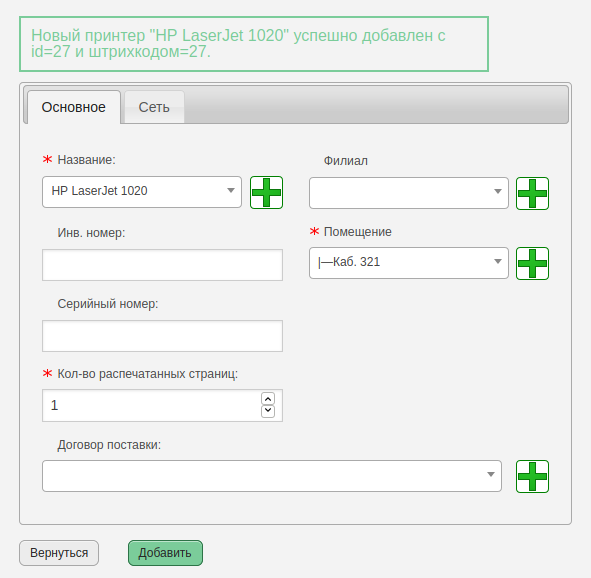Click the Серийный номер label text
591x578 pixels.
coord(108,304)
